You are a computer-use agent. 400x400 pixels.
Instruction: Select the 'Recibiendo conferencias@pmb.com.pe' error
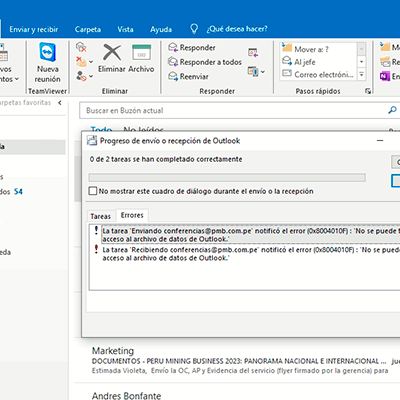coord(251,254)
